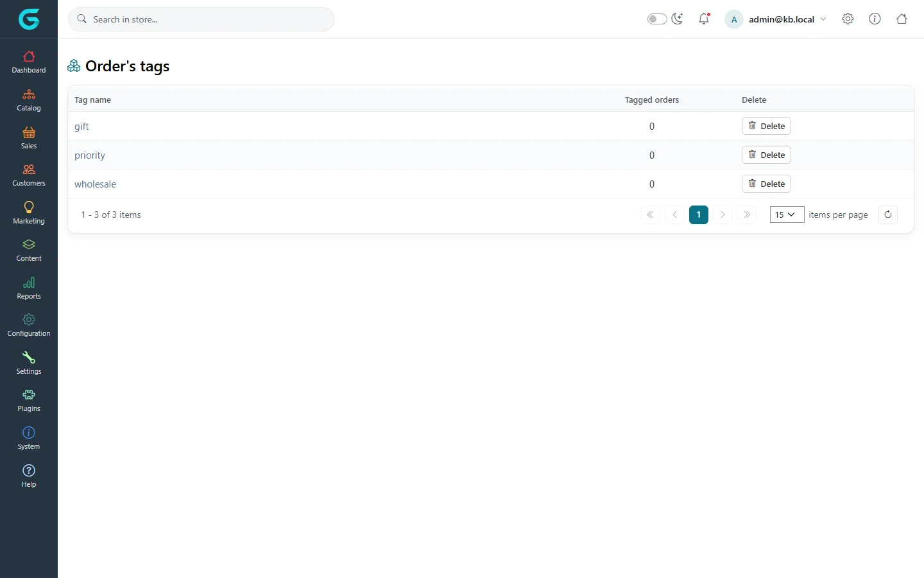The image size is (924, 578).
Task: Click the notifications bell icon
Action: point(704,19)
